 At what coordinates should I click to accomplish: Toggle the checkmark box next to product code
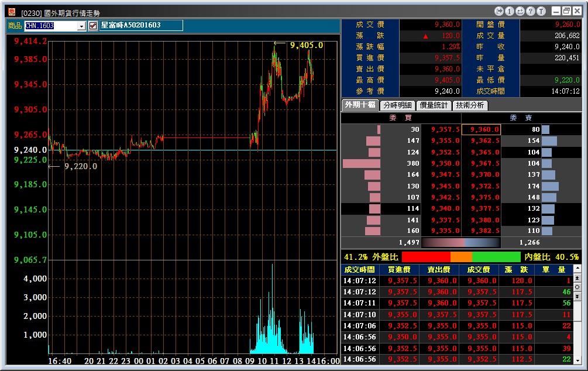pyautogui.click(x=93, y=26)
